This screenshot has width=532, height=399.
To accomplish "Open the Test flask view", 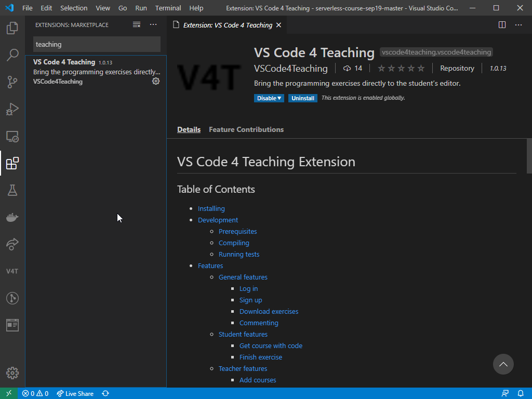I will click(x=12, y=190).
